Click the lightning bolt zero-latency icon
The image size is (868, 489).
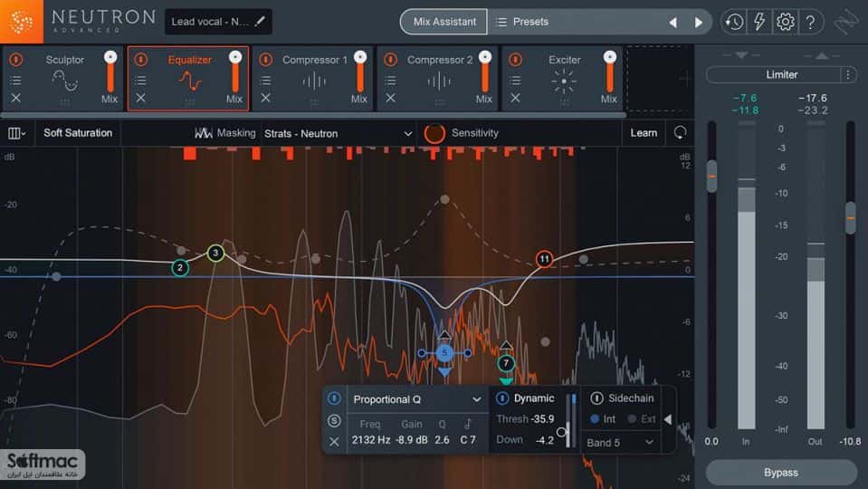(759, 22)
